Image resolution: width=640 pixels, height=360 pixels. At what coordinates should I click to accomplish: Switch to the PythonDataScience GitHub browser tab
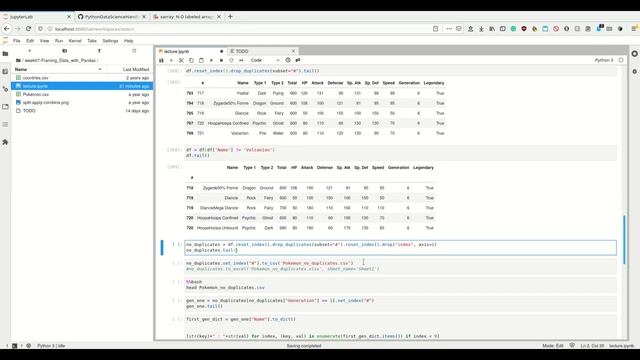point(111,17)
